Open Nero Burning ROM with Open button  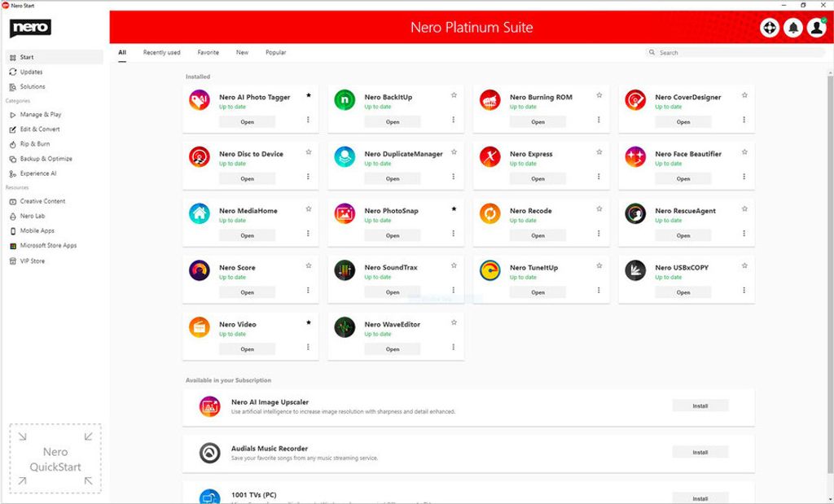click(538, 122)
